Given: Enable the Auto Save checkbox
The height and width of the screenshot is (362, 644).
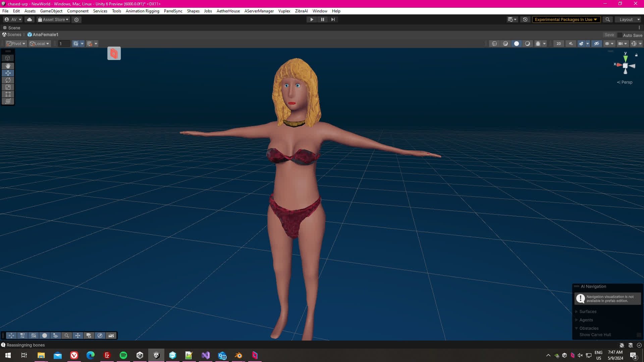Looking at the screenshot, I should 620,35.
